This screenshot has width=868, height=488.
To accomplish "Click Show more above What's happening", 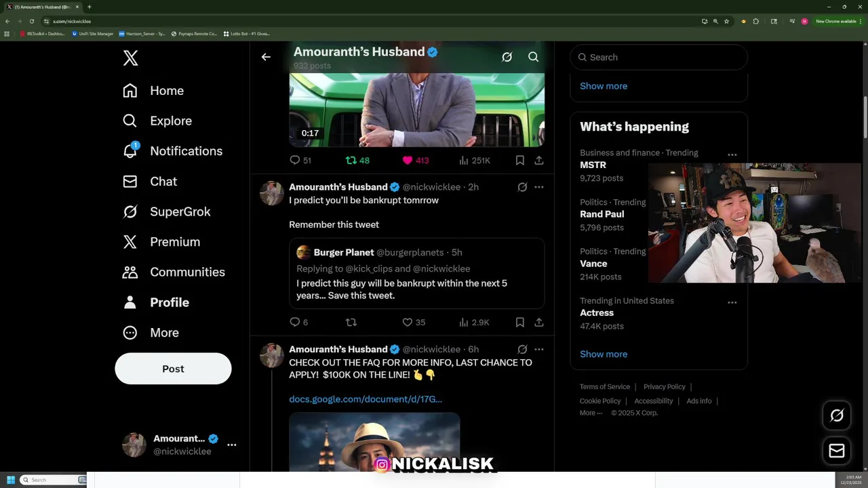I will click(x=604, y=86).
